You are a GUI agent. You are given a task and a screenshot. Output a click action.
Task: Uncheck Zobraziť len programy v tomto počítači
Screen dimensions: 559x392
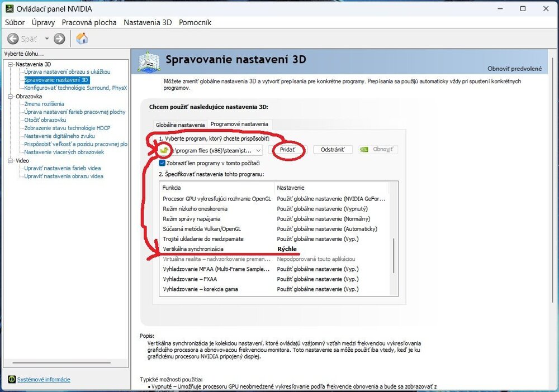point(162,163)
